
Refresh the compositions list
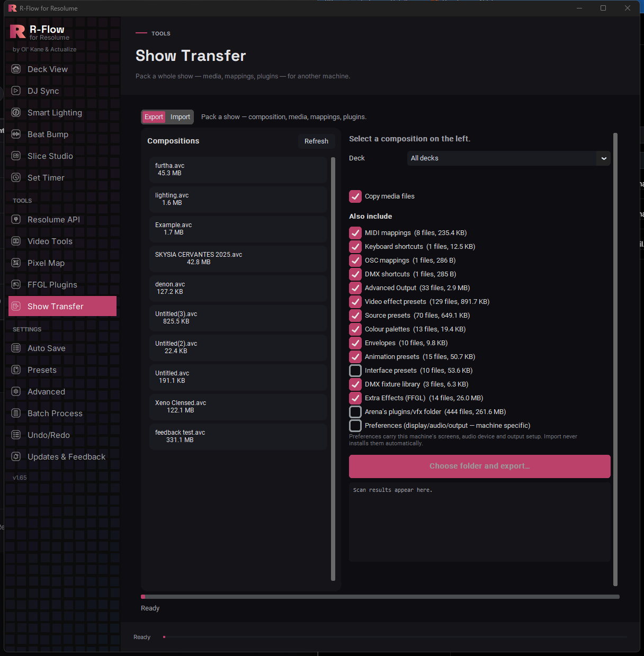[316, 141]
